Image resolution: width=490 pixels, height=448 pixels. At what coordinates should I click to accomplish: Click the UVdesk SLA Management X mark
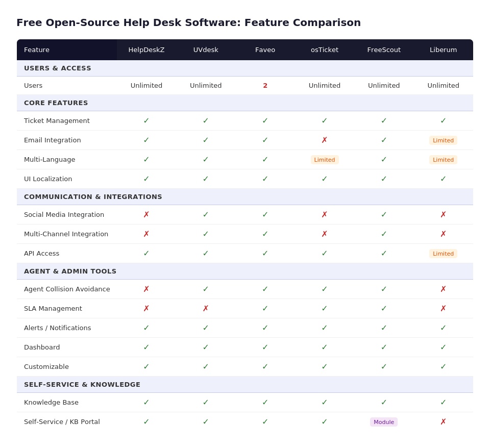pyautogui.click(x=206, y=308)
